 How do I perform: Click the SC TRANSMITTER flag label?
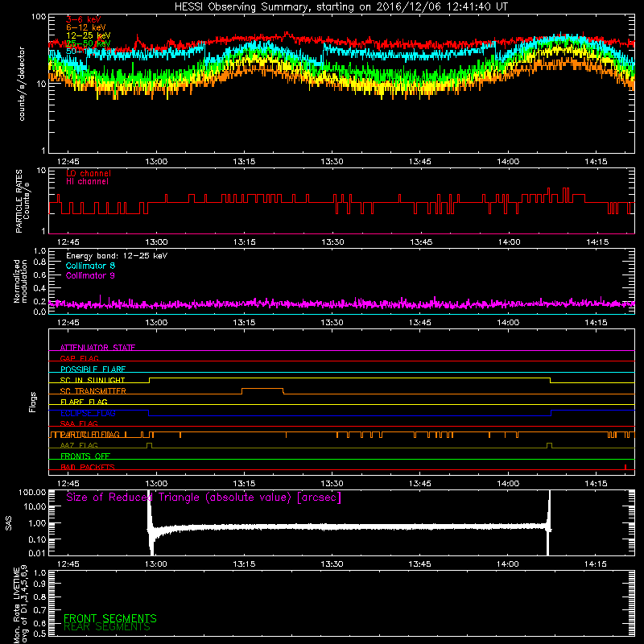click(93, 391)
